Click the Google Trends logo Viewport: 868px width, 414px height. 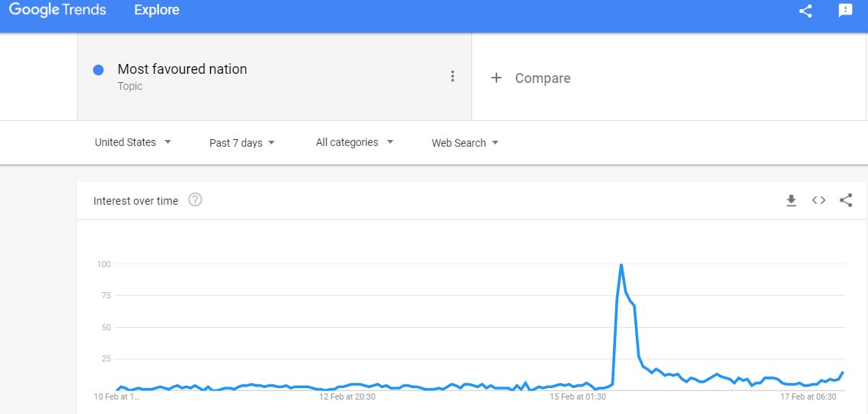click(x=58, y=10)
